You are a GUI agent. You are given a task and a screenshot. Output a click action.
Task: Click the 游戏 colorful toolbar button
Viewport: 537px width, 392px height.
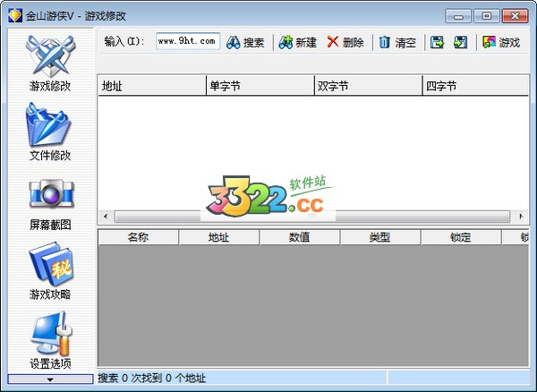(x=501, y=42)
